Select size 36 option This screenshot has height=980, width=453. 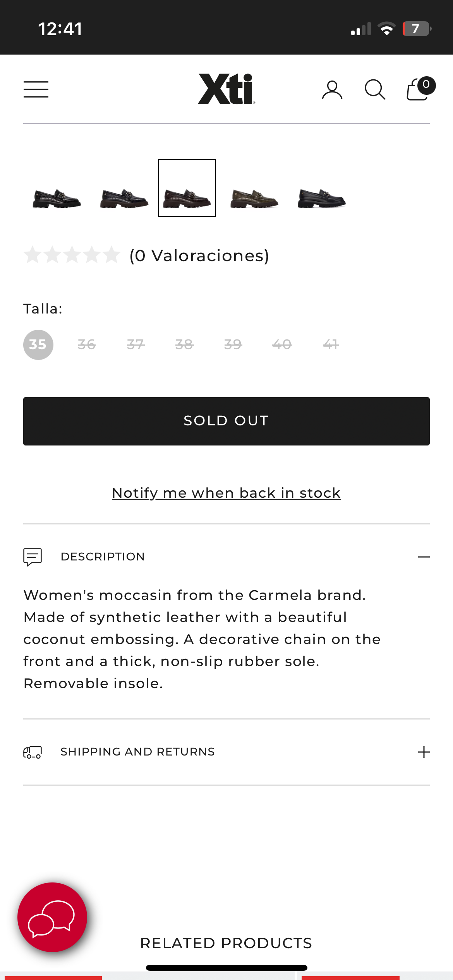(87, 344)
